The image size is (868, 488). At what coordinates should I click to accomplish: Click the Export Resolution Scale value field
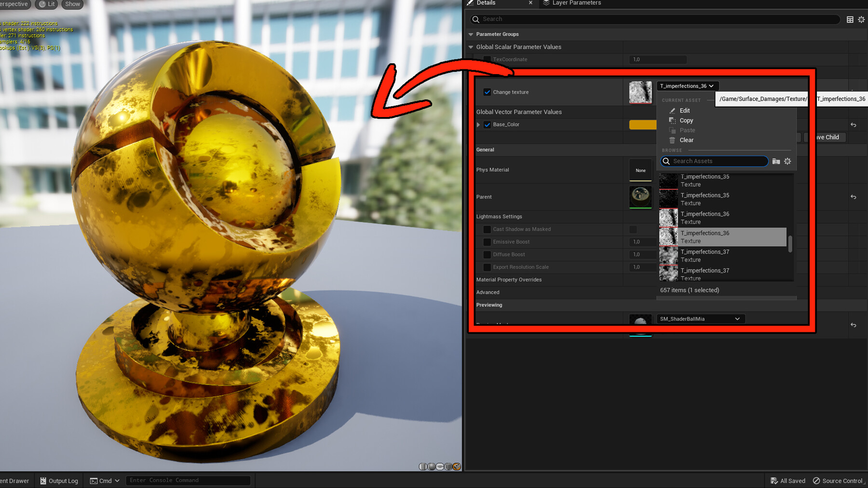[x=643, y=267]
